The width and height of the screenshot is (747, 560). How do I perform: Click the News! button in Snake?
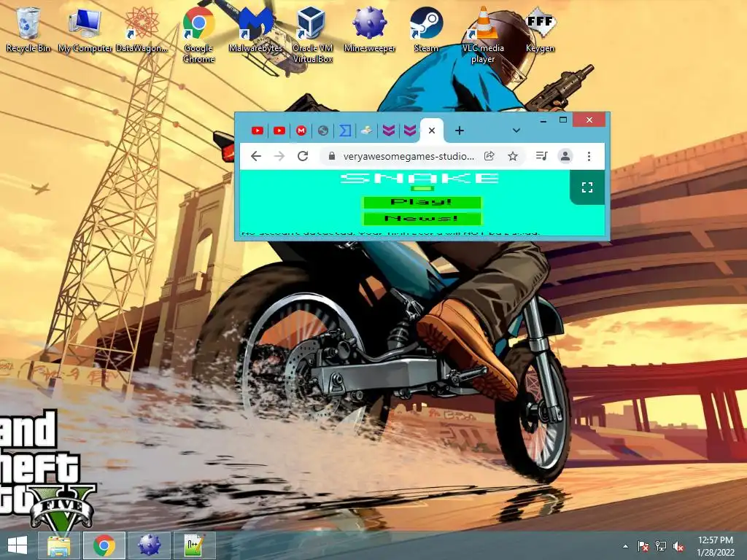pos(422,219)
